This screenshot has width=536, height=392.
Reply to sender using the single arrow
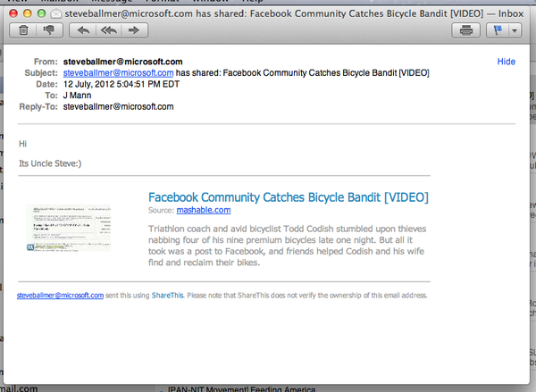83,30
